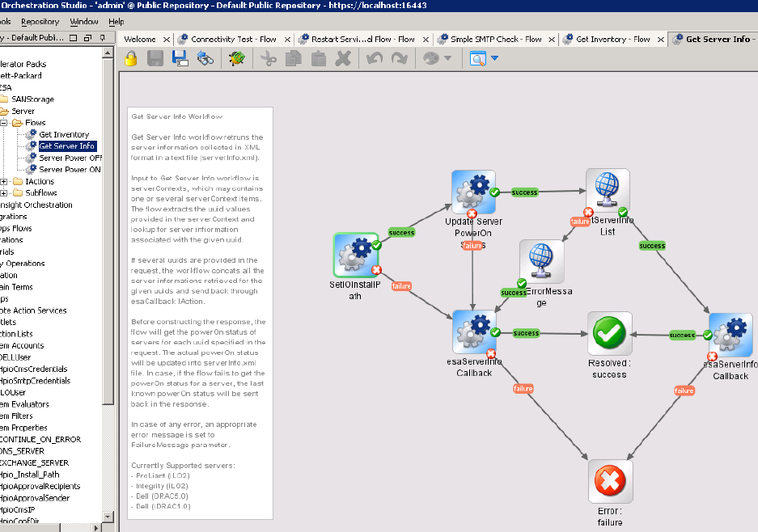Select the Resolved : success green checkmark step
The height and width of the screenshot is (532, 758).
pos(609,332)
